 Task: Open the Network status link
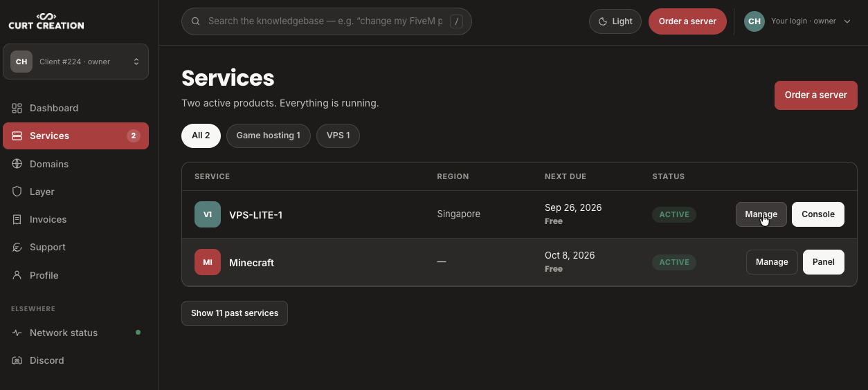[75, 333]
